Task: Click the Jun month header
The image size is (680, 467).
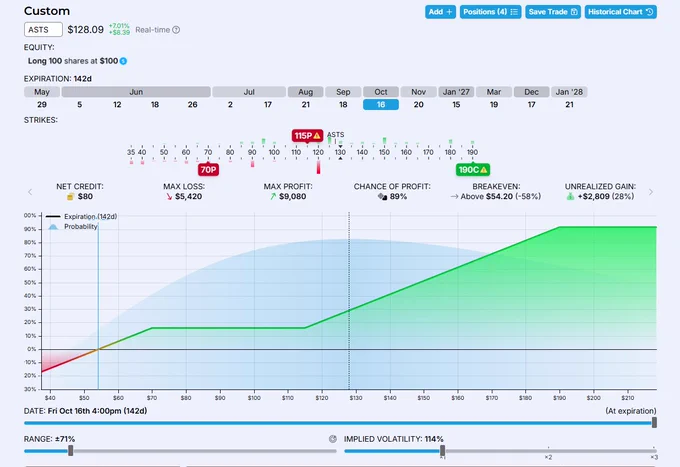Action: 136,92
